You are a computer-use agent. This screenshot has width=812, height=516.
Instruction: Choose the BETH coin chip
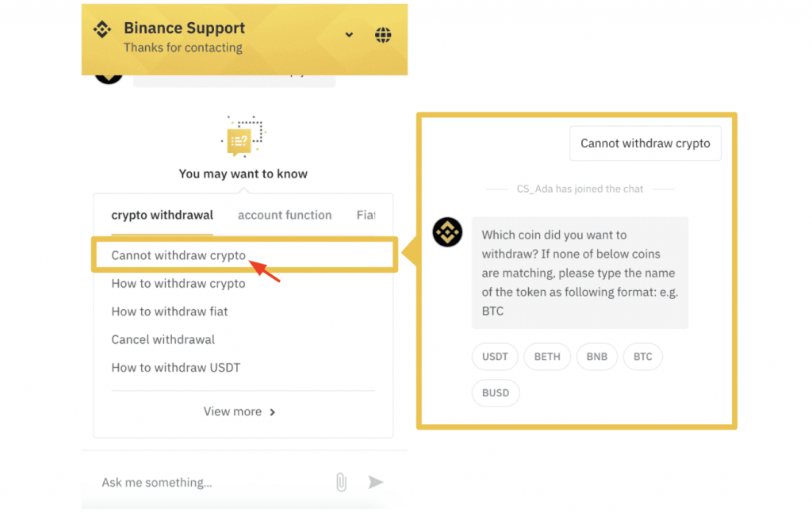coord(547,357)
